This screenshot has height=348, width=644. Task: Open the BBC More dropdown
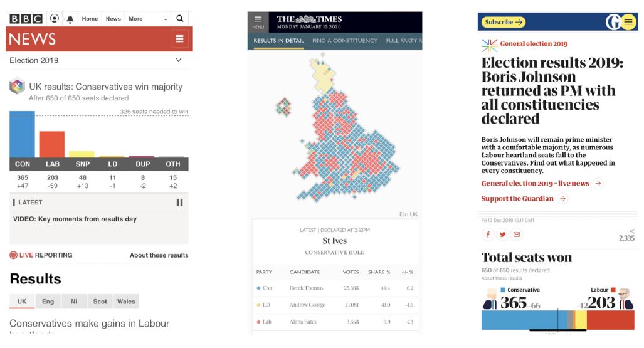pos(148,19)
